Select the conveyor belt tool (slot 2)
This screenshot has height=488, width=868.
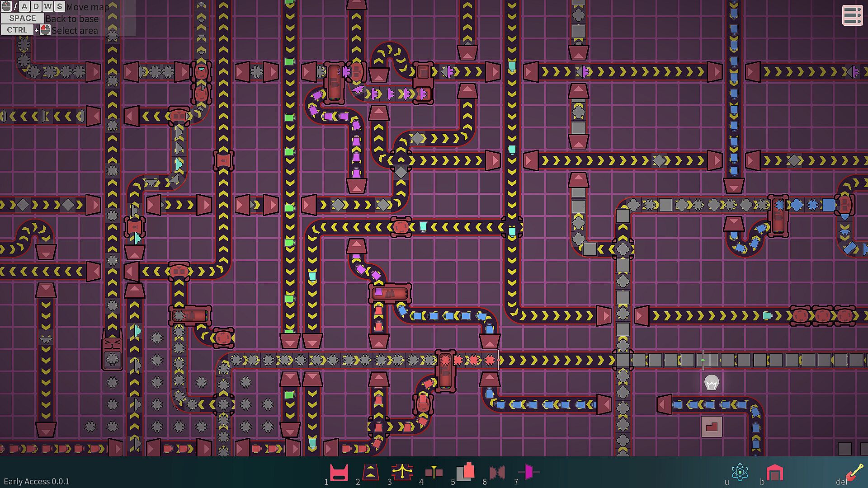370,473
